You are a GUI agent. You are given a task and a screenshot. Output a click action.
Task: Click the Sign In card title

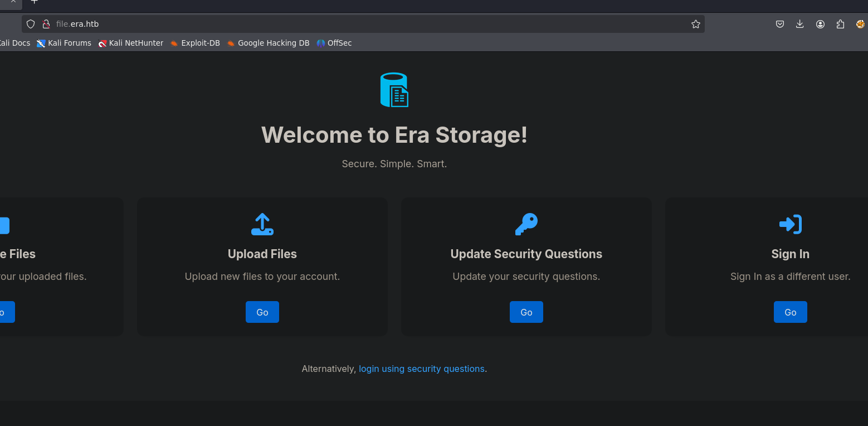[791, 254]
